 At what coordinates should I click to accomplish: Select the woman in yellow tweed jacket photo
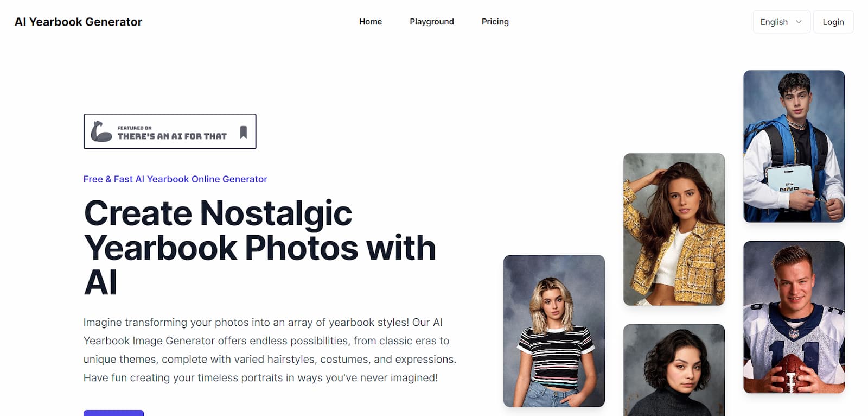[x=674, y=229]
